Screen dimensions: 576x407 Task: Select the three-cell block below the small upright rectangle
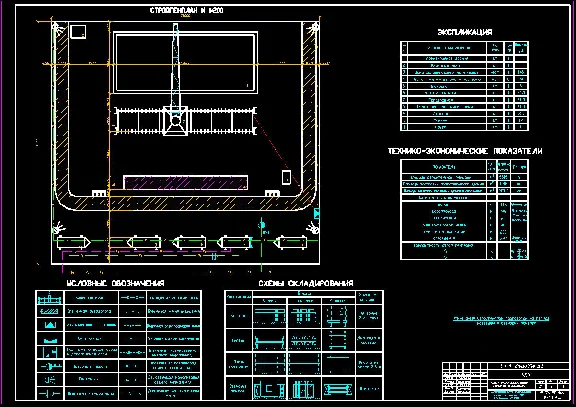tap(272, 193)
